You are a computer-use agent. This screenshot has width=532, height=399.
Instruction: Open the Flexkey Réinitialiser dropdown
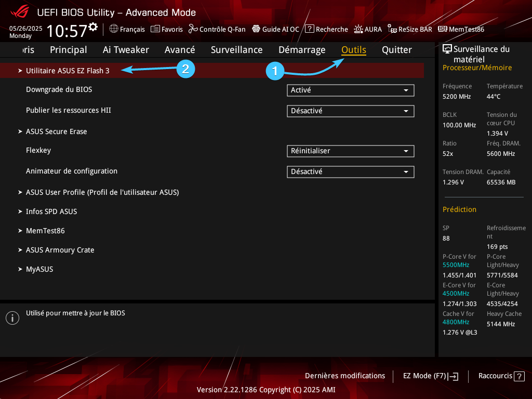tap(351, 151)
